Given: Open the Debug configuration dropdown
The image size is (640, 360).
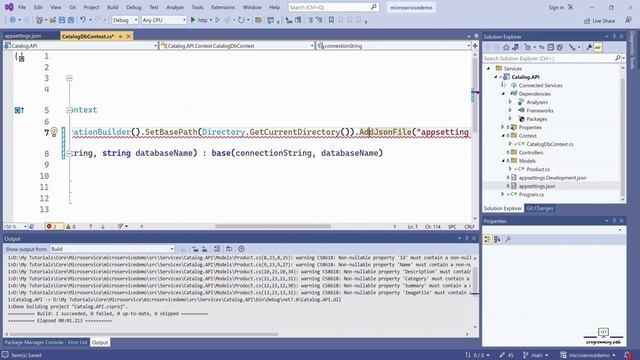Looking at the screenshot, I should pos(125,20).
